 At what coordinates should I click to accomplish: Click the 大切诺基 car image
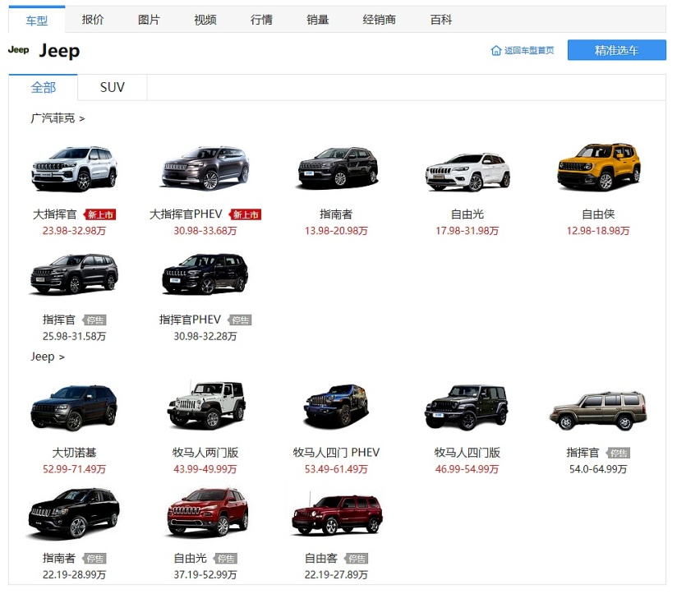point(74,408)
